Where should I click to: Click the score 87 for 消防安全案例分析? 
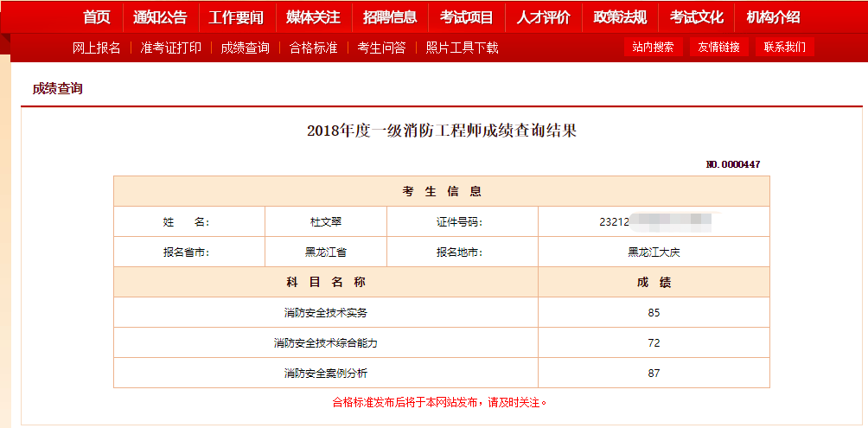tap(654, 373)
